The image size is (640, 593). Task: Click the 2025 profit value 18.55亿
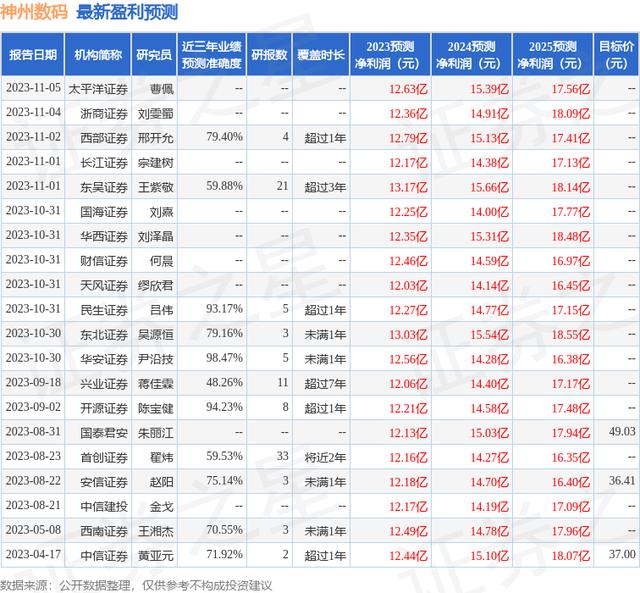(571, 335)
